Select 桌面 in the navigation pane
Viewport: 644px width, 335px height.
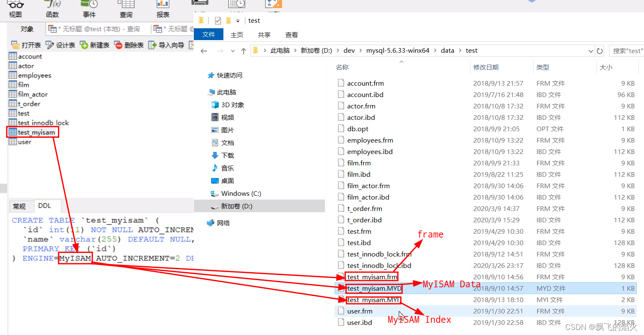tap(223, 181)
